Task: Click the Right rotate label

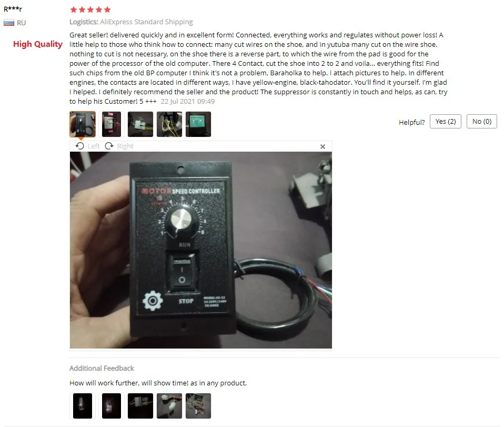Action: click(x=125, y=146)
